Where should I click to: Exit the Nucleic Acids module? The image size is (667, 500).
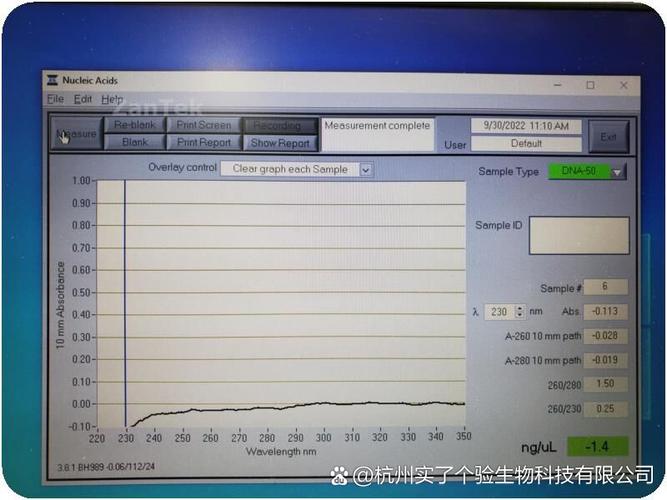coord(608,136)
